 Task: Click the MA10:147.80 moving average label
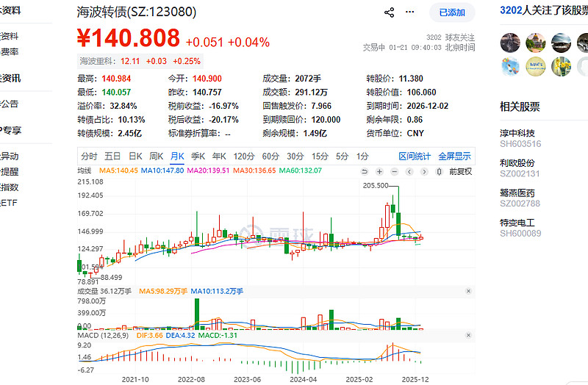(162, 170)
